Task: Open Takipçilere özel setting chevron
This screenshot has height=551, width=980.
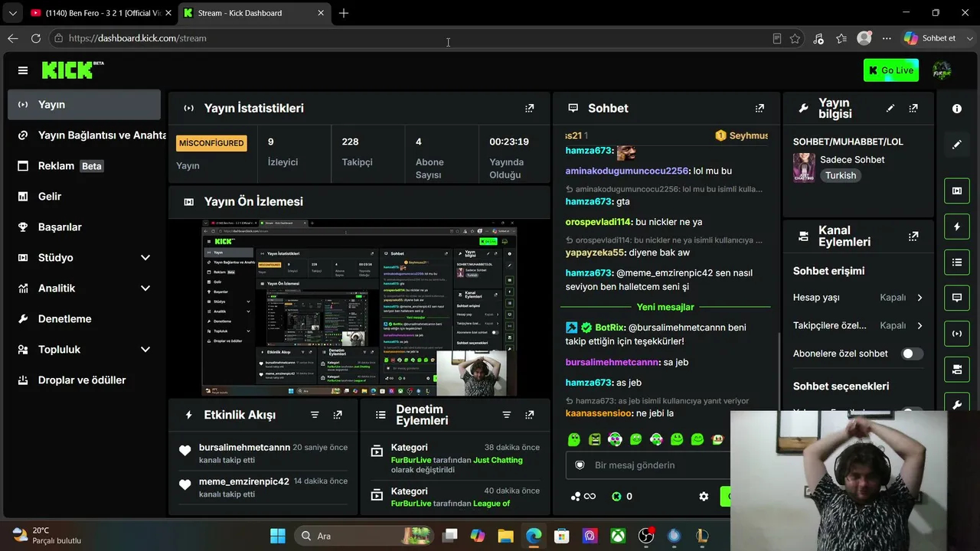Action: click(x=920, y=325)
